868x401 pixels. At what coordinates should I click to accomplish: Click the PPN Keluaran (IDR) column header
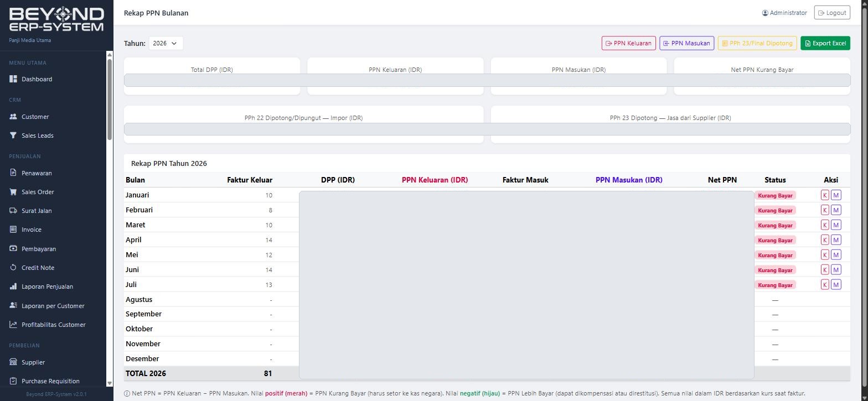pyautogui.click(x=435, y=180)
